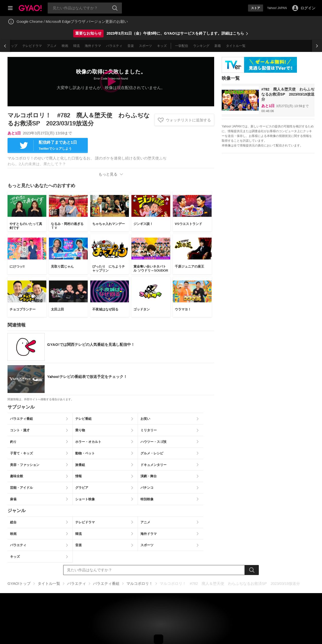Click Twitterでシェアしよう button
The image size is (322, 644).
click(48, 145)
